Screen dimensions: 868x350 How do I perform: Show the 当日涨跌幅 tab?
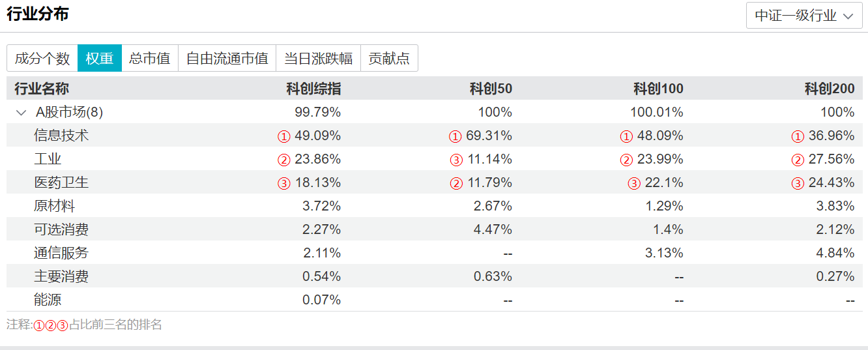318,58
